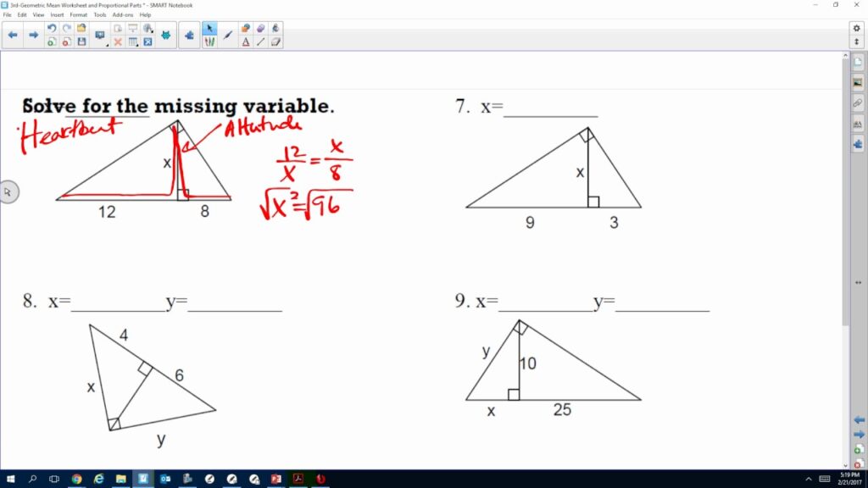
Task: Save the notebook with the floppy disk icon
Action: tap(81, 42)
